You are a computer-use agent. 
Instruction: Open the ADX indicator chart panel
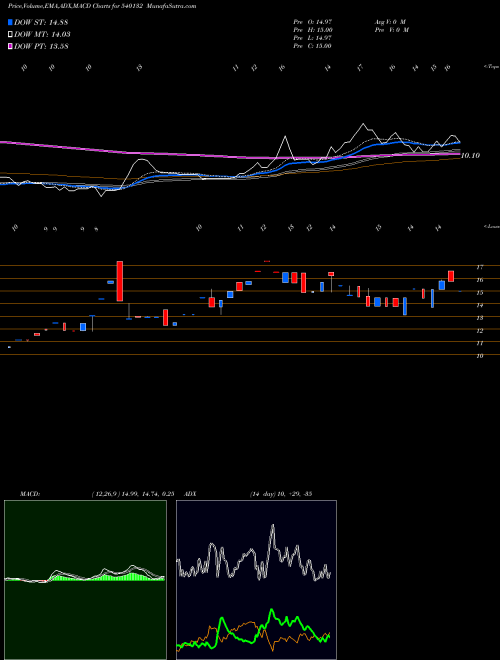(256, 580)
